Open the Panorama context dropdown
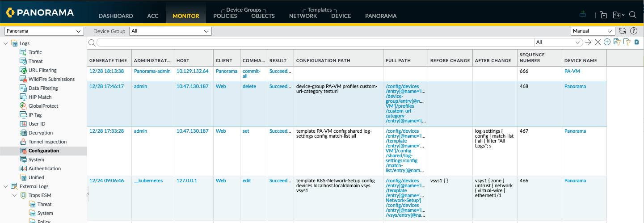Viewport: 644px width, 223px height. [x=44, y=31]
